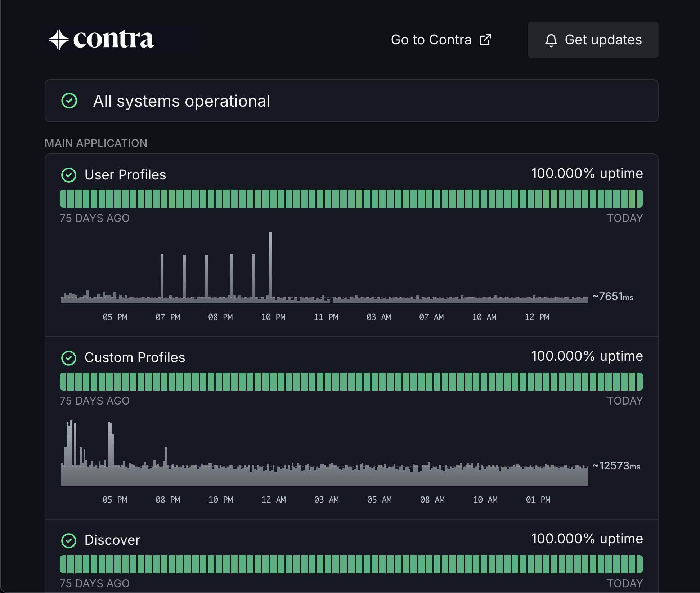Image resolution: width=700 pixels, height=593 pixels.
Task: Click today's bar in User Profiles uptime
Action: click(x=640, y=199)
